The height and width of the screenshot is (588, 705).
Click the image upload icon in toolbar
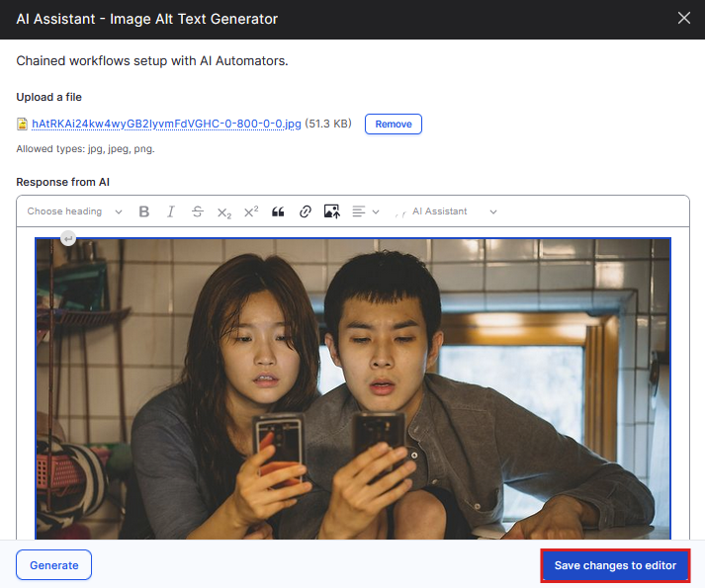[332, 211]
